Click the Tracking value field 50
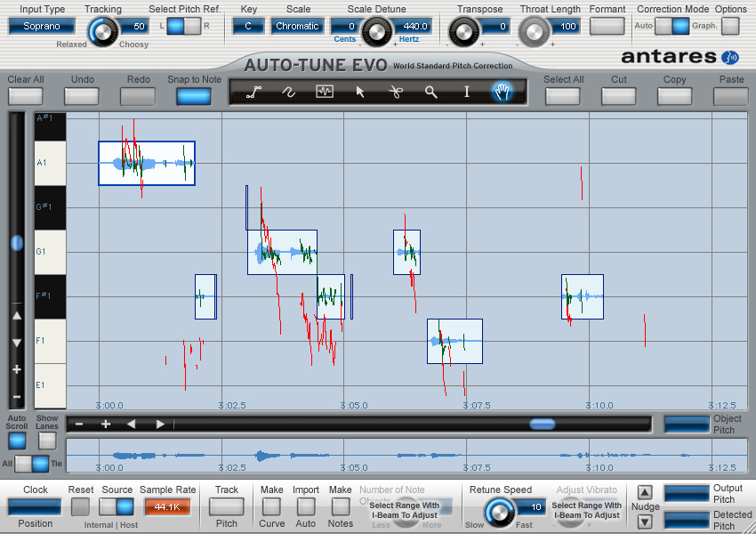 point(133,26)
